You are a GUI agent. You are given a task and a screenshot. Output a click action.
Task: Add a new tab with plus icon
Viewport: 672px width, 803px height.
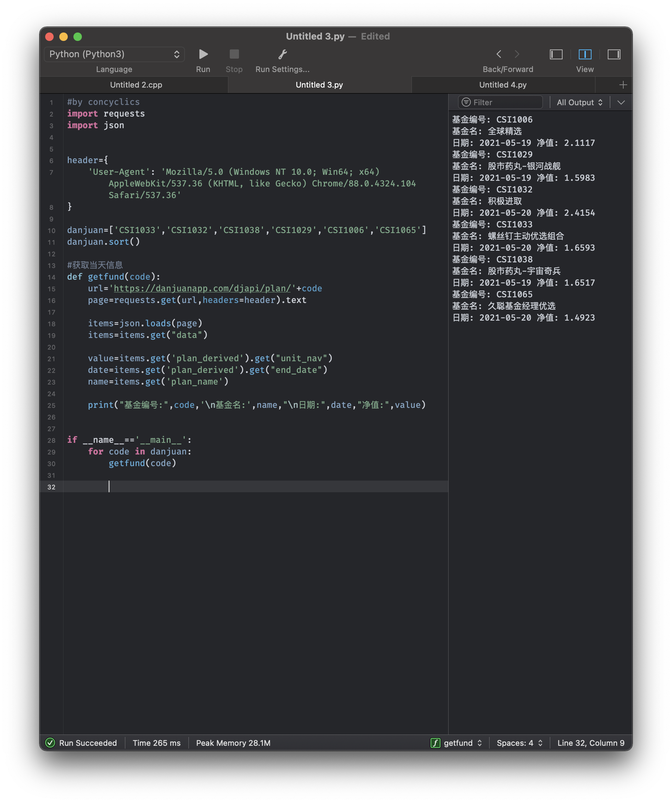click(623, 85)
